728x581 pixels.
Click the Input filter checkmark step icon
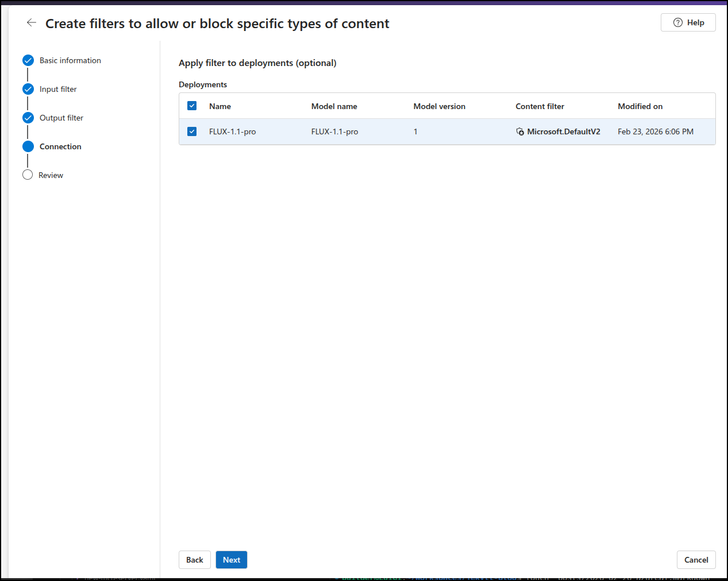coord(28,89)
